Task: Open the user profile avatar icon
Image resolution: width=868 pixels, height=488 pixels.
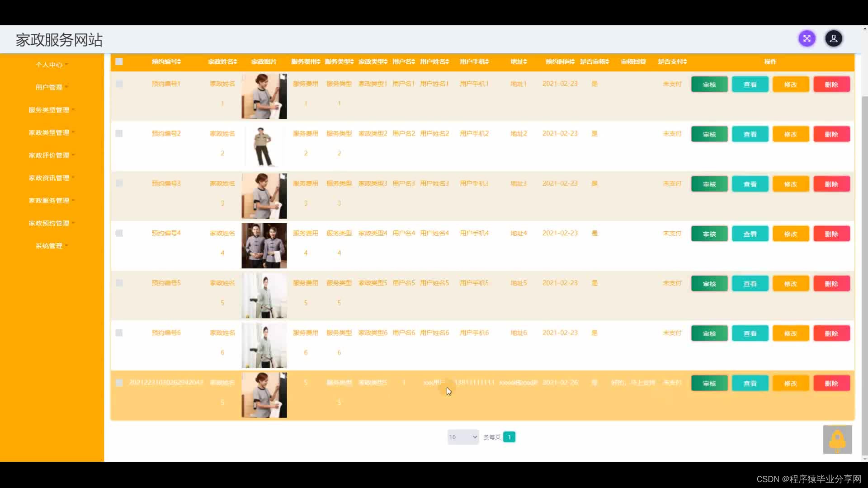Action: pos(833,38)
